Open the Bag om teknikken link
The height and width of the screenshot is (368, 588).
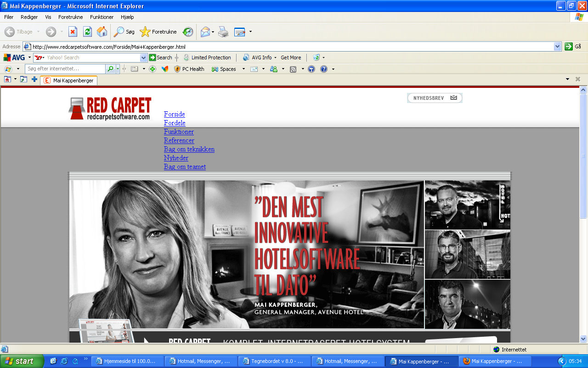coord(189,149)
